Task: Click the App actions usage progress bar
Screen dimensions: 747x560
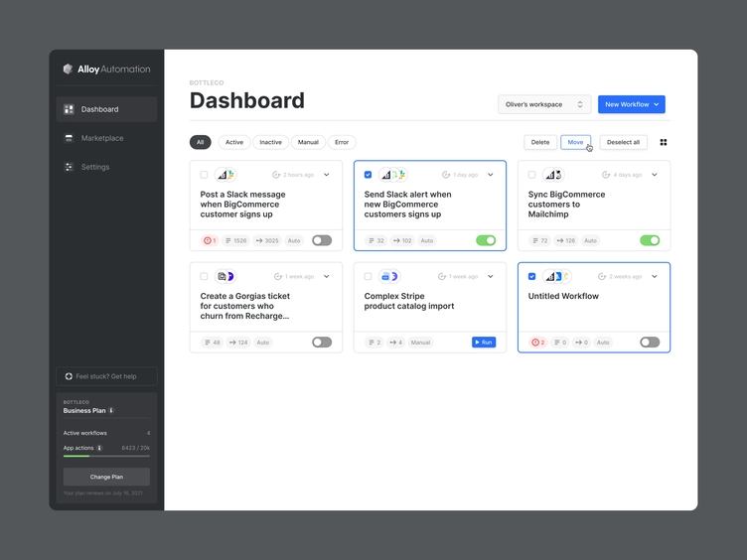Action: pos(106,456)
